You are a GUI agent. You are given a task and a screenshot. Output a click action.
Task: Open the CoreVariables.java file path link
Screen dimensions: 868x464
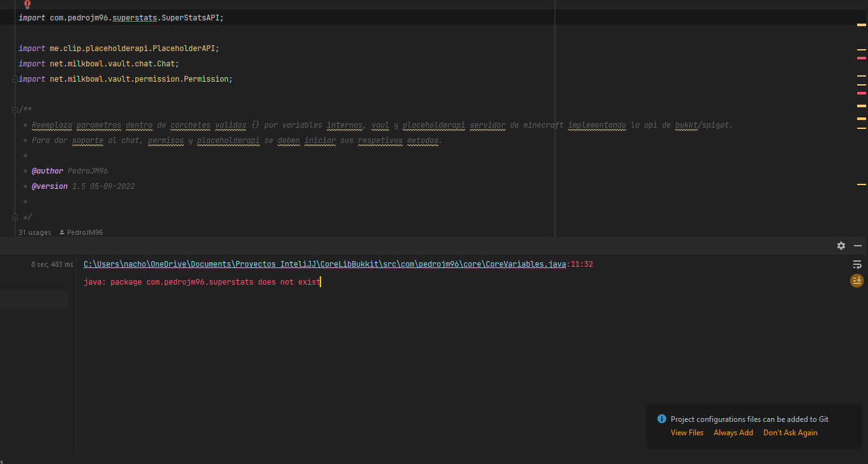click(x=325, y=264)
